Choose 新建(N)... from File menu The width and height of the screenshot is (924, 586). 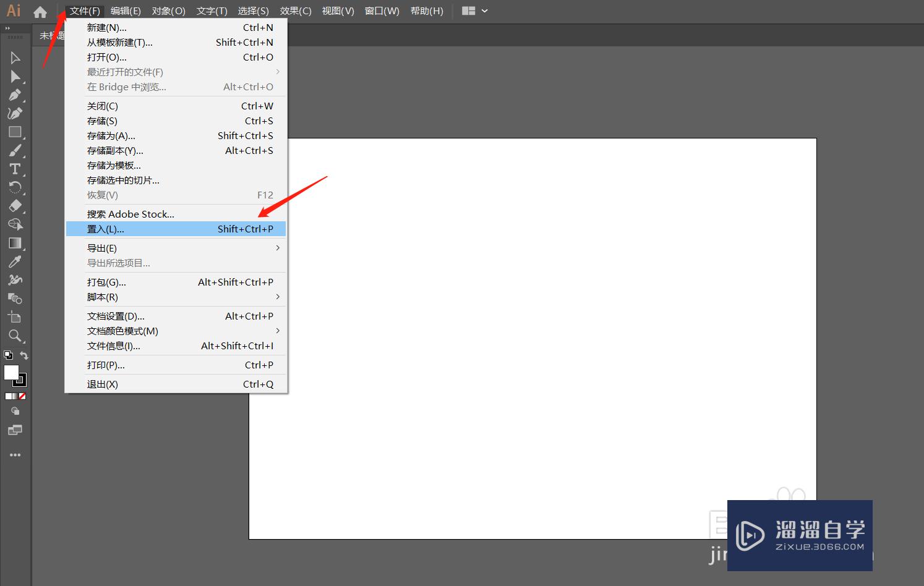(176, 27)
